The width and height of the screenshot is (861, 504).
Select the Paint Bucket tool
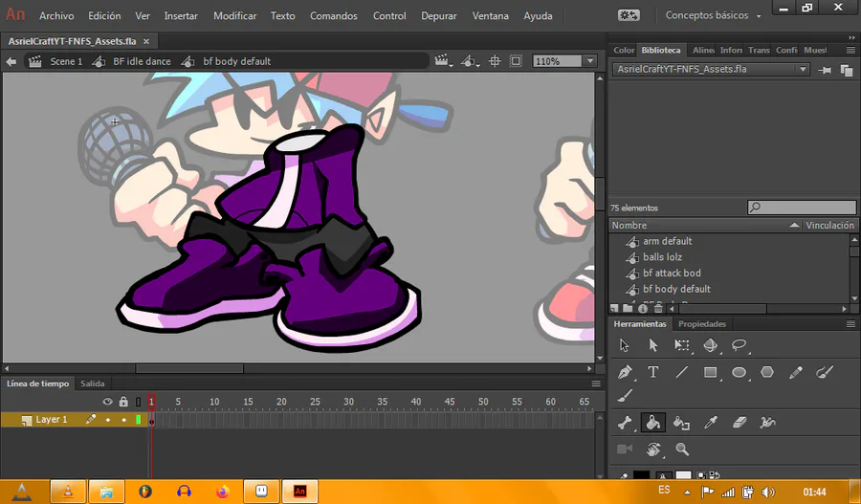pyautogui.click(x=653, y=422)
